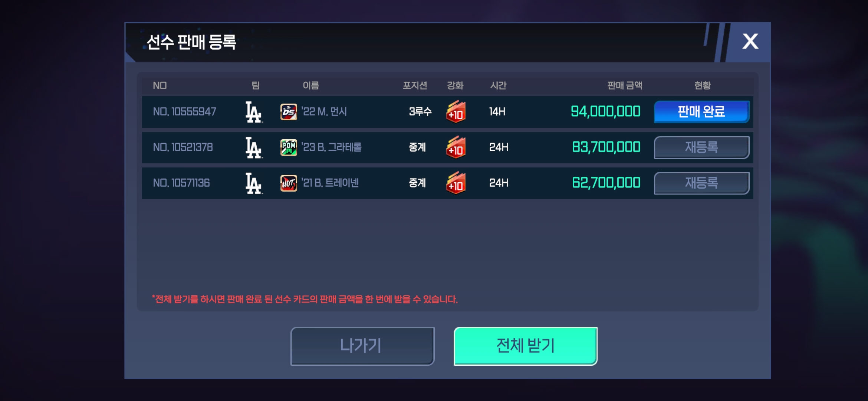The width and height of the screenshot is (868, 401).
Task: Click the HOT card badge for '21 B. 트레이넨
Action: click(x=289, y=183)
